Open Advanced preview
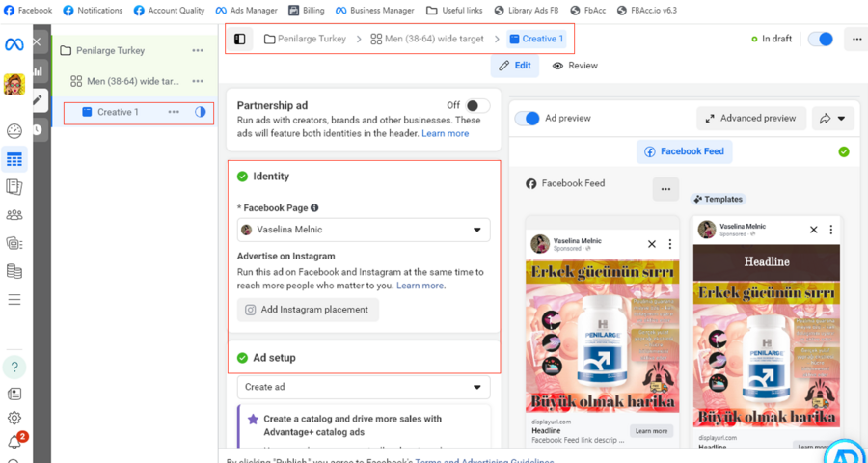The height and width of the screenshot is (463, 868). pos(751,119)
